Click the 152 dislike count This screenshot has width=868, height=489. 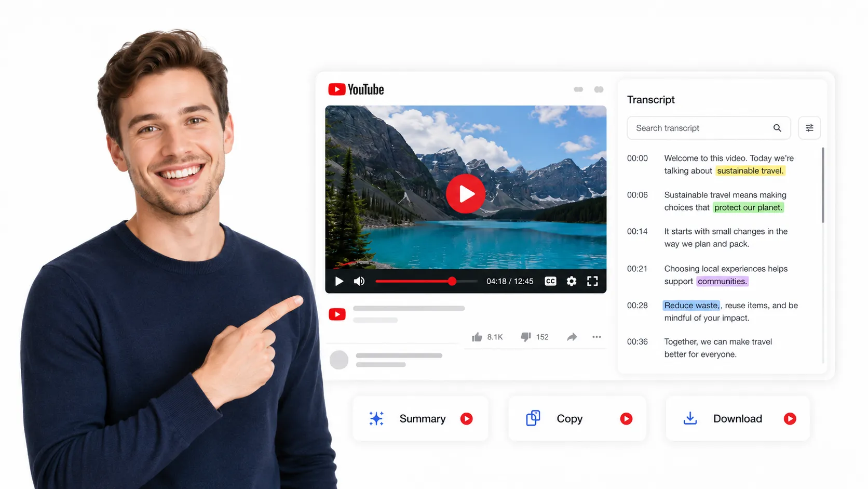pyautogui.click(x=542, y=337)
